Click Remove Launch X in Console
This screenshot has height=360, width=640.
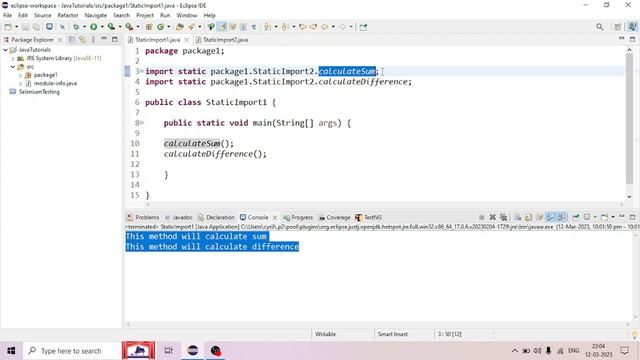pyautogui.click(x=493, y=217)
